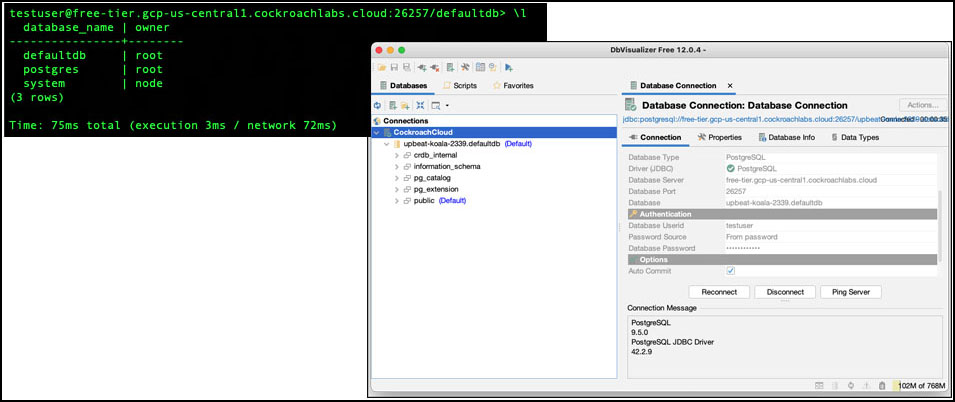Click the garbage collection trash icon in status bar
The image size is (955, 402).
point(882,386)
